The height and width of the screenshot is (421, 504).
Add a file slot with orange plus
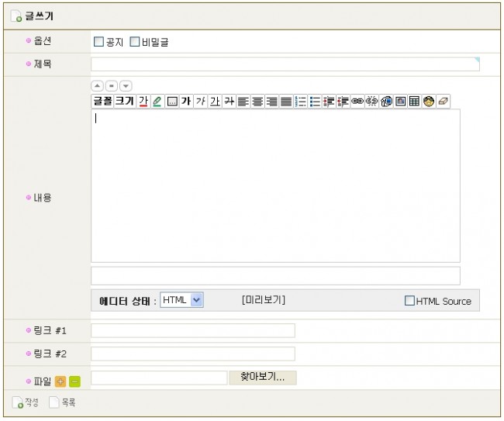tap(60, 381)
